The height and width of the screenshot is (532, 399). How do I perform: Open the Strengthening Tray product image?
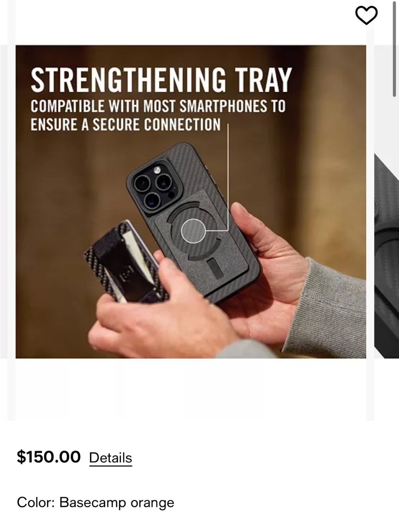point(191,202)
